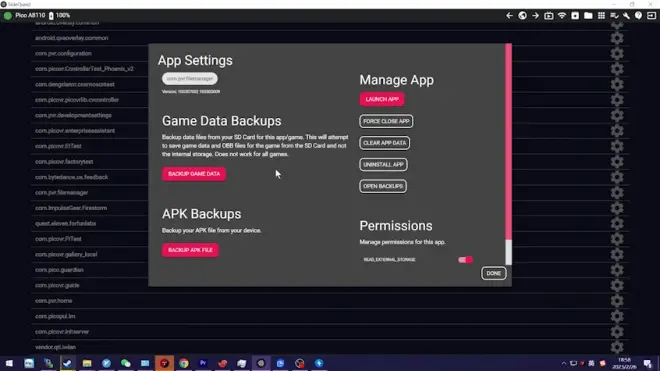This screenshot has height=371, width=660.
Task: Open the screen streaming TV icon
Action: pyautogui.click(x=548, y=16)
